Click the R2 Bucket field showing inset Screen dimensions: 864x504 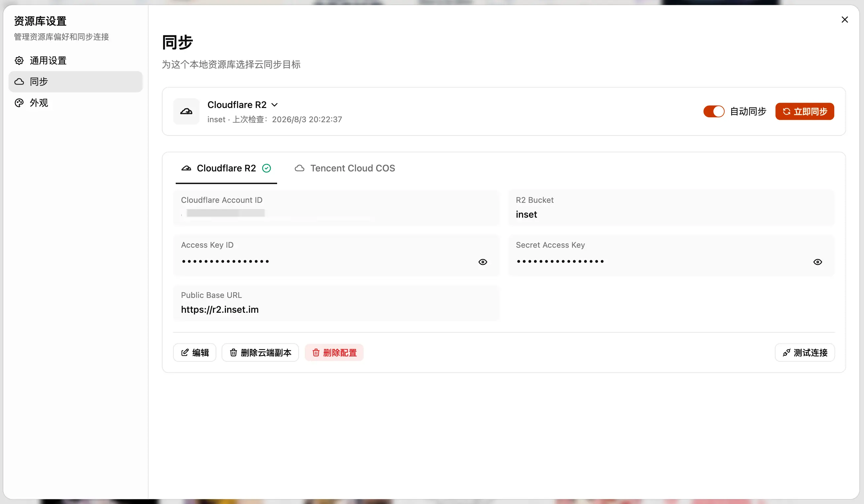coord(671,208)
